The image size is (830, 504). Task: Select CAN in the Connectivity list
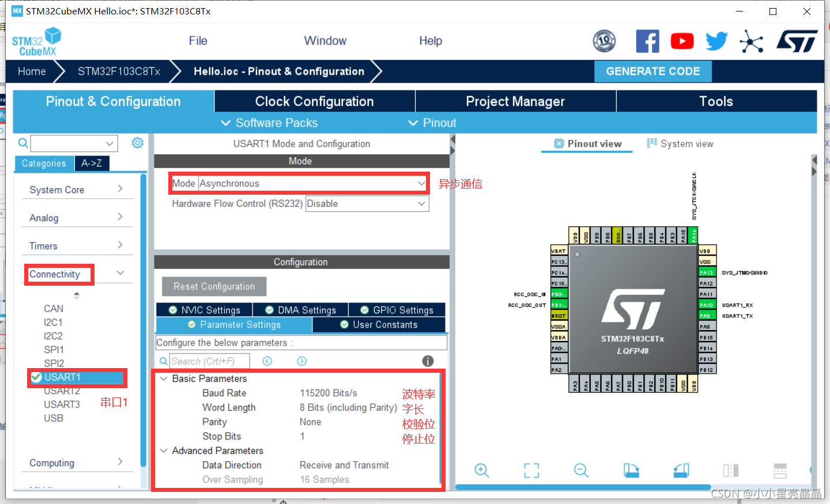click(x=54, y=309)
